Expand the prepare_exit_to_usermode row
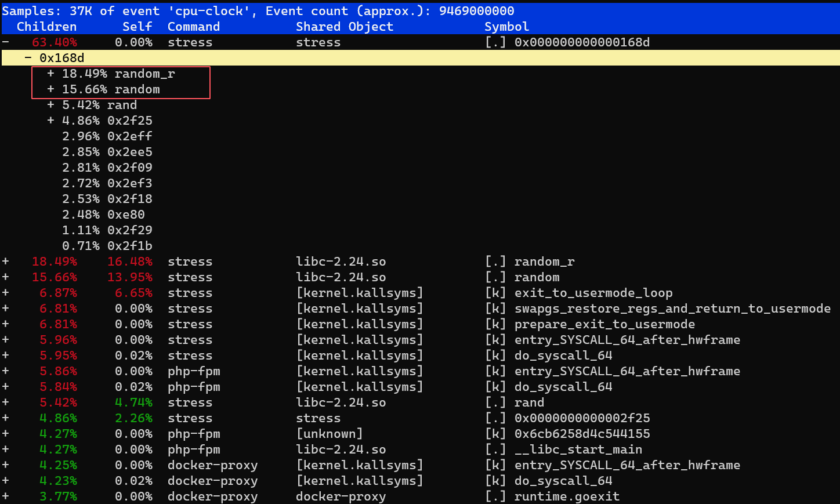 tap(5, 324)
